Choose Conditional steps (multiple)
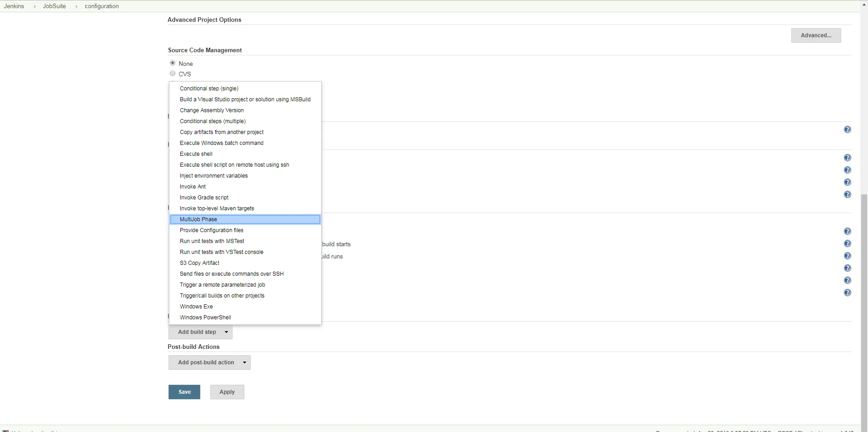This screenshot has width=868, height=432. (245, 121)
